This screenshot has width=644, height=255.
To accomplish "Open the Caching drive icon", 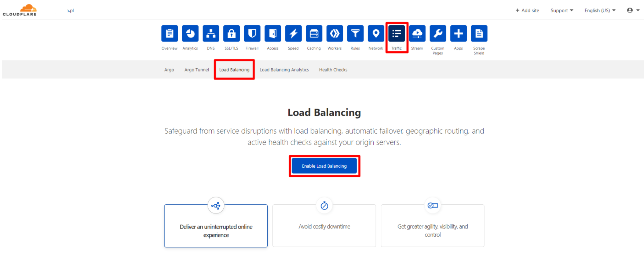I will 314,34.
